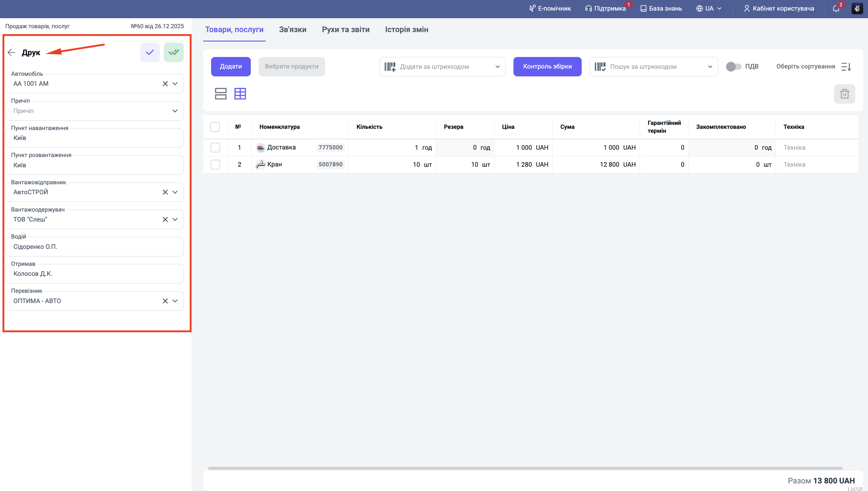Screen dimensions: 868x491
Task: Switch to the table grid view icon
Action: (x=240, y=93)
